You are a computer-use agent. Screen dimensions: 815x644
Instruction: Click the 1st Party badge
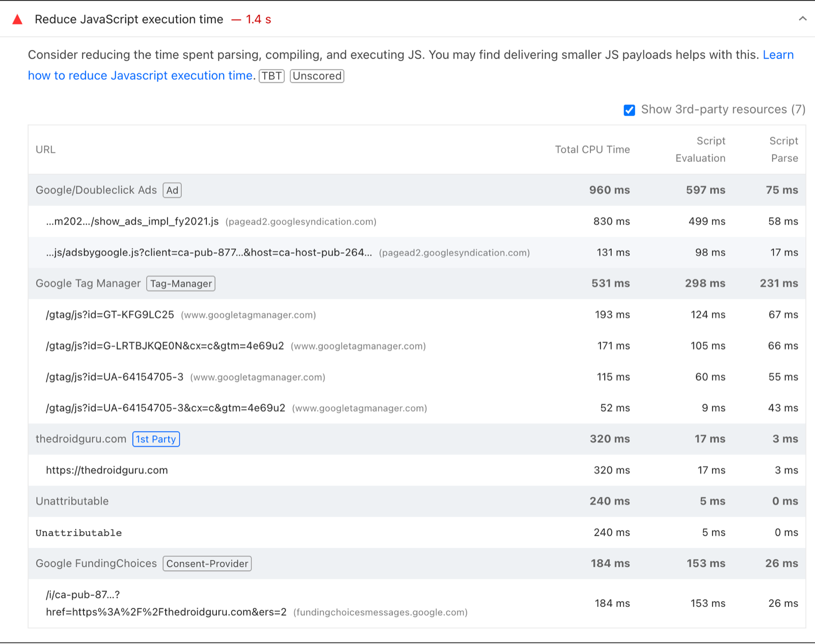(156, 439)
